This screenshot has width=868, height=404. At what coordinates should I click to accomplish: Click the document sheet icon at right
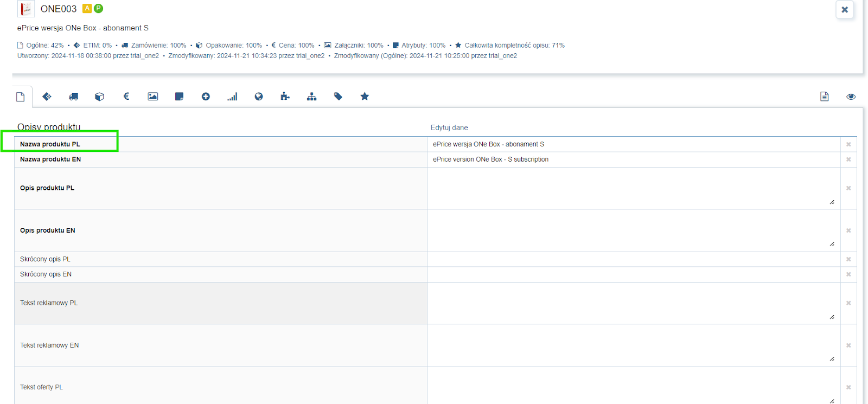825,97
